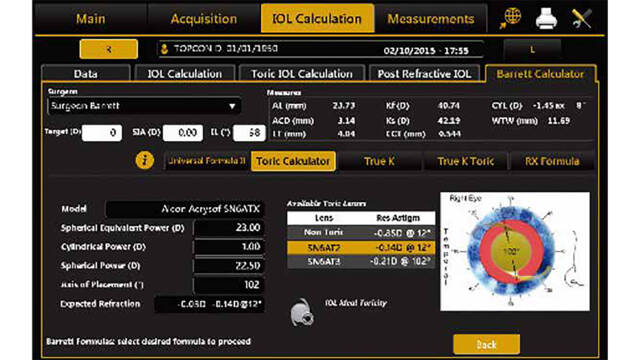Click the CCT (mm) value 0.544

point(449,134)
